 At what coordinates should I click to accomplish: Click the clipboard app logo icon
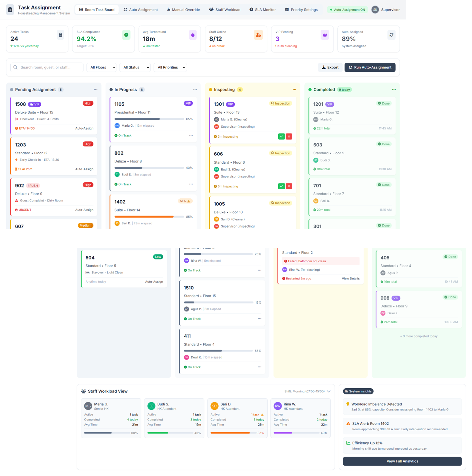[10, 10]
